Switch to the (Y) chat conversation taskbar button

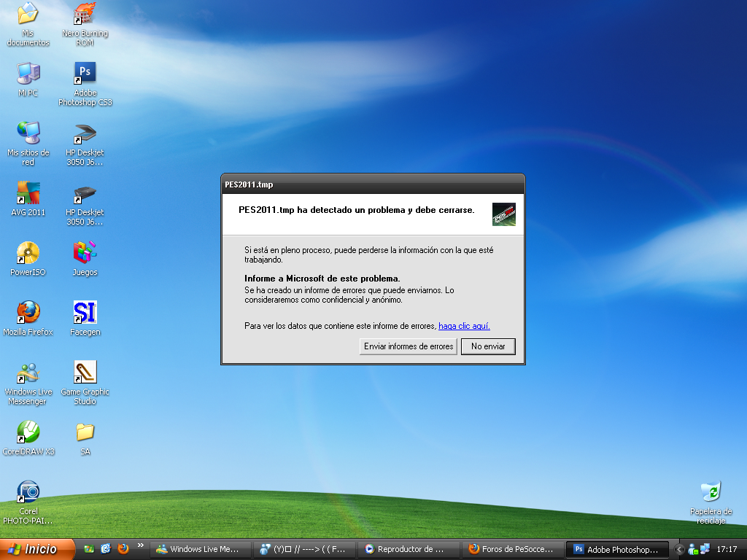tap(305, 549)
